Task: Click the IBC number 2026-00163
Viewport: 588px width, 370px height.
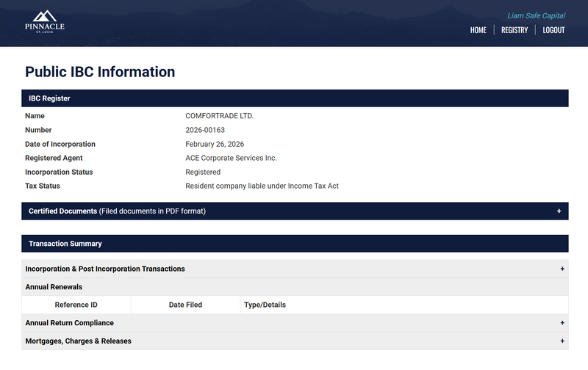Action: [x=205, y=130]
